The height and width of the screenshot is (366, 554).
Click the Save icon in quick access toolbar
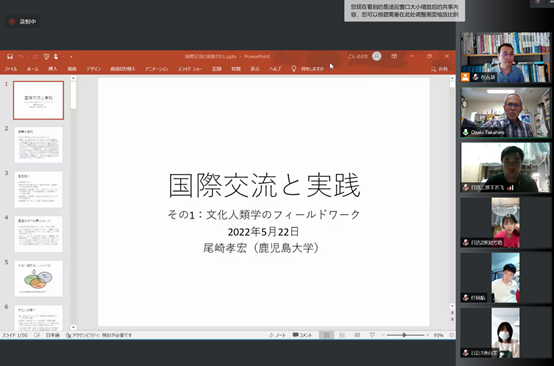tap(10, 57)
